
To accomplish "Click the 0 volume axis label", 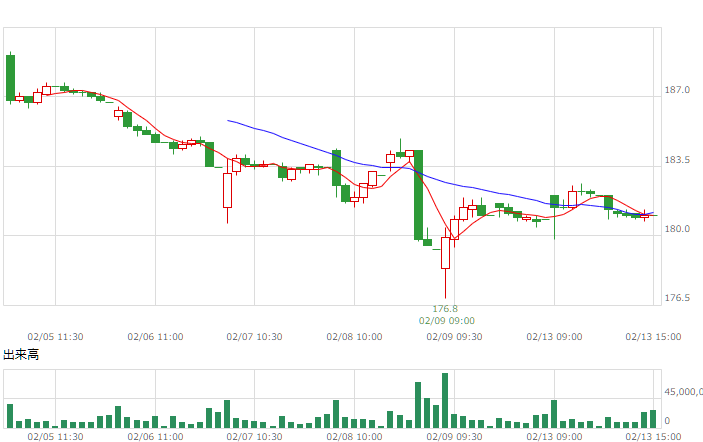I will 667,421.
